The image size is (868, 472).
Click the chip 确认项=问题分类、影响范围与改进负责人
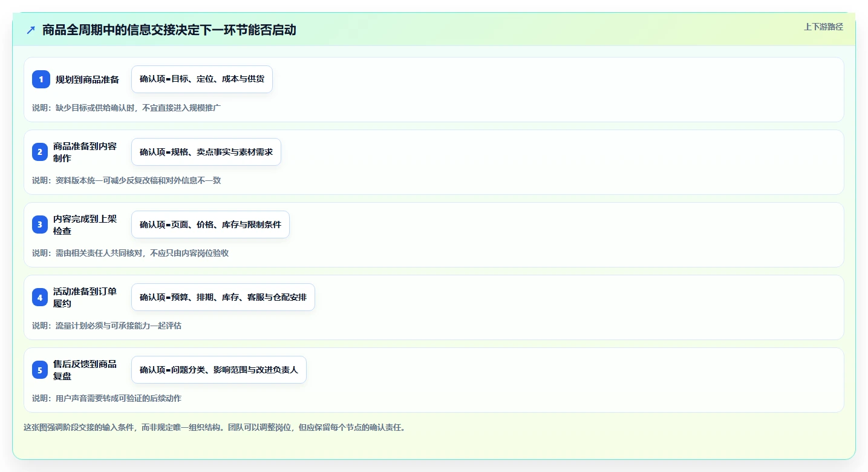[x=219, y=370]
